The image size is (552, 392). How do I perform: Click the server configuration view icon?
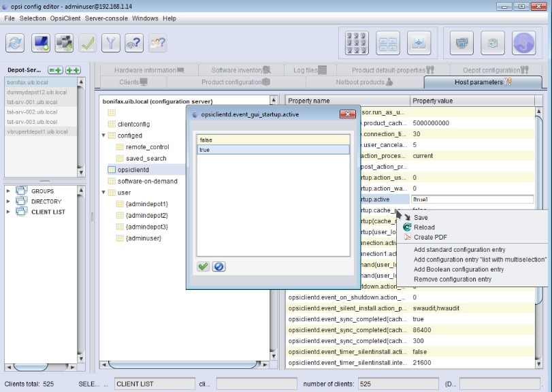tap(419, 43)
